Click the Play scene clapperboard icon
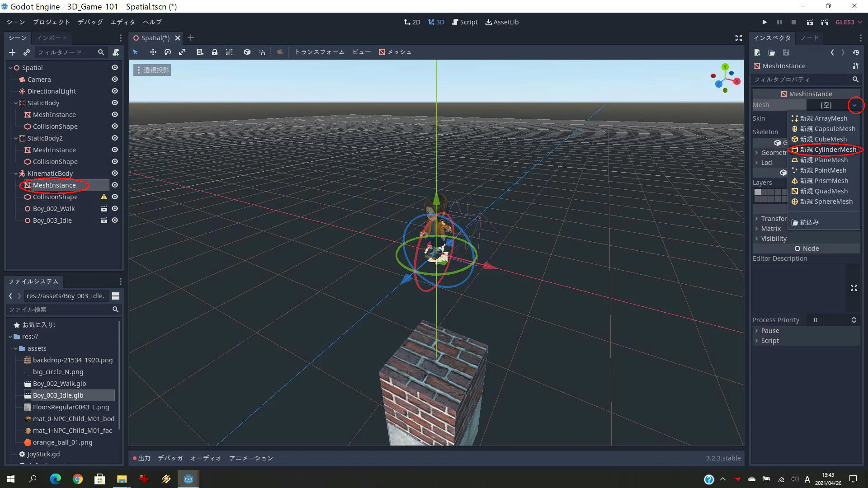868x488 pixels. click(x=810, y=22)
